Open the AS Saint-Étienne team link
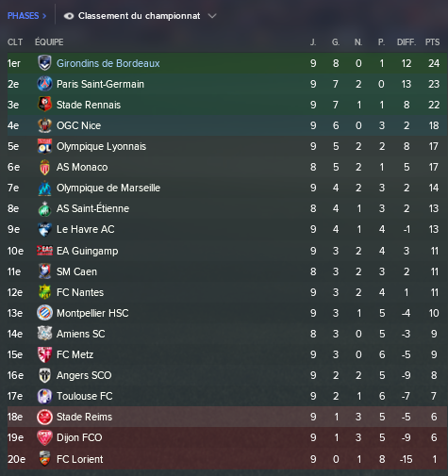The height and width of the screenshot is (476, 448). pyautogui.click(x=92, y=208)
